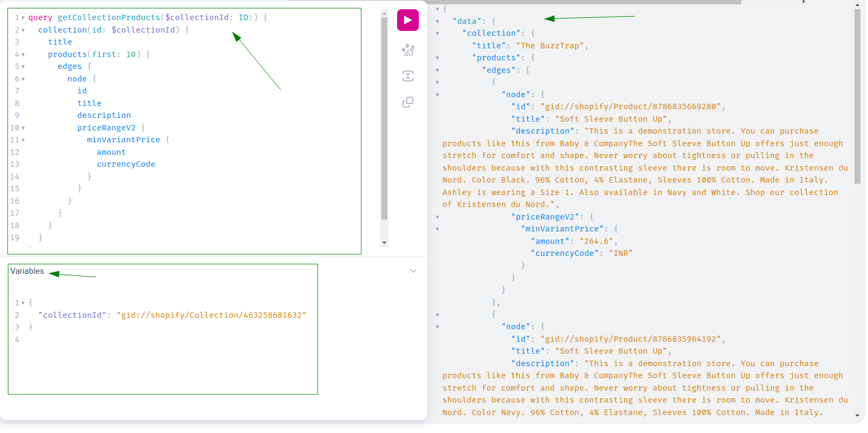Image resolution: width=868 pixels, height=433 pixels.
Task: Prettify the query with the magic wand icon
Action: pyautogui.click(x=407, y=51)
